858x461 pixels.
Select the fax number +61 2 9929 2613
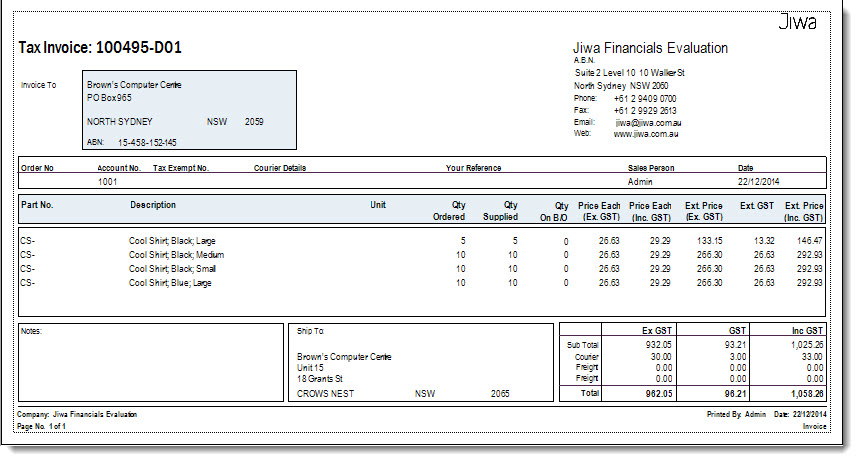click(x=645, y=111)
